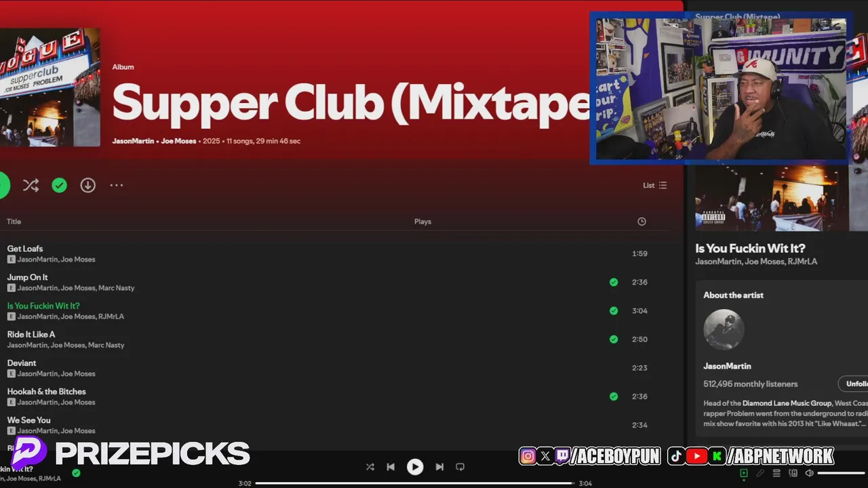Download the Supper Club album
The image size is (868, 488).
pyautogui.click(x=88, y=185)
